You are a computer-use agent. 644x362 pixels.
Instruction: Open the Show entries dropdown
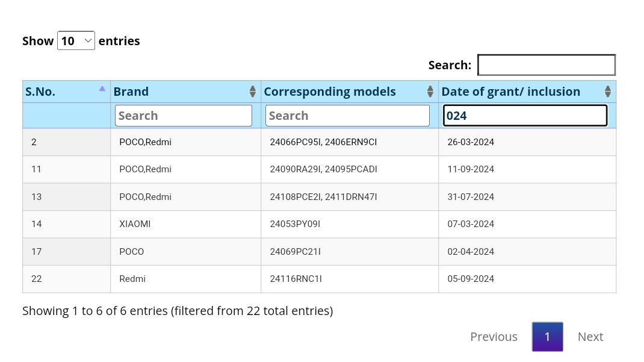tap(76, 41)
